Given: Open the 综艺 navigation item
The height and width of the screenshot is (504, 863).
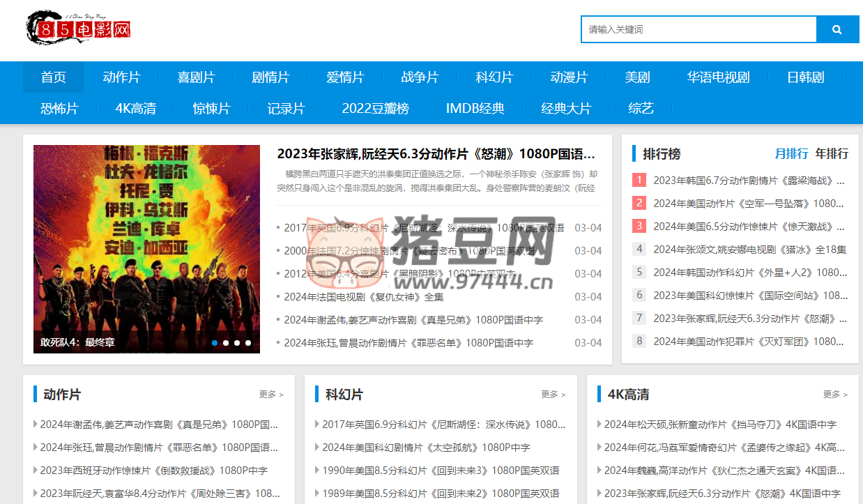Looking at the screenshot, I should pos(641,108).
